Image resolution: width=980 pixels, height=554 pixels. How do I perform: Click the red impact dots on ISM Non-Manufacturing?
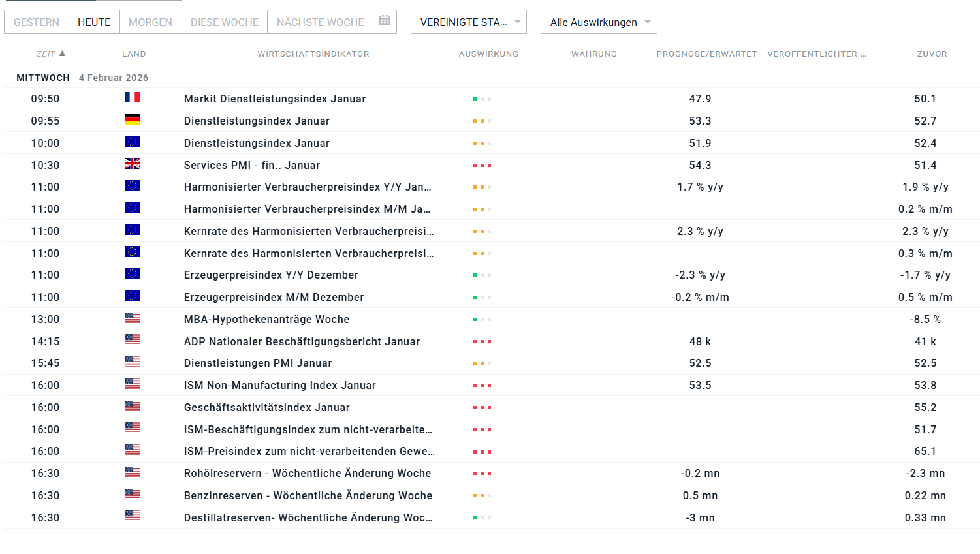(x=482, y=384)
